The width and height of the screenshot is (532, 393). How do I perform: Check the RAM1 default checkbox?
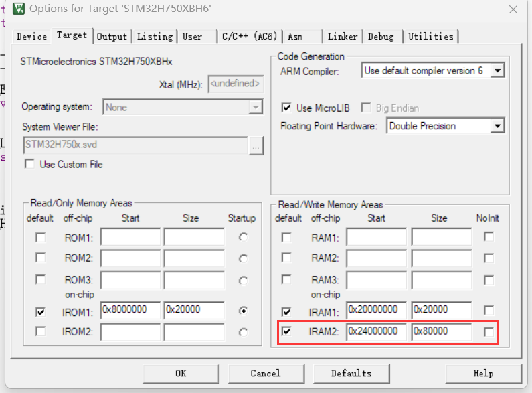pos(286,238)
